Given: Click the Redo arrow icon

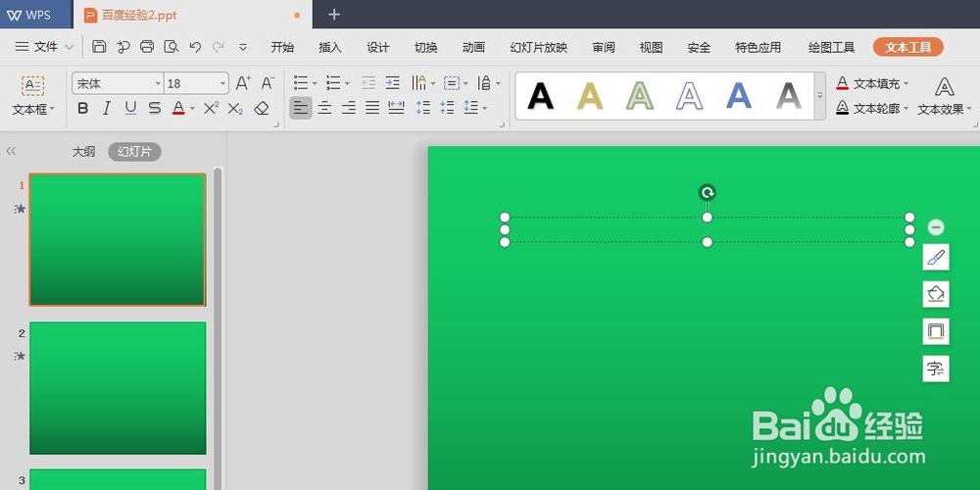Looking at the screenshot, I should (x=219, y=47).
